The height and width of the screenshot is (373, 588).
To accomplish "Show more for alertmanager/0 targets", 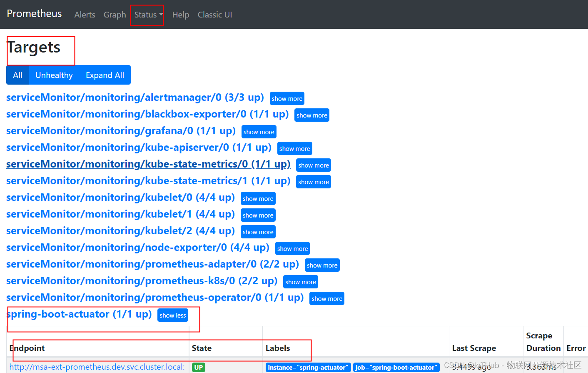I will [287, 98].
